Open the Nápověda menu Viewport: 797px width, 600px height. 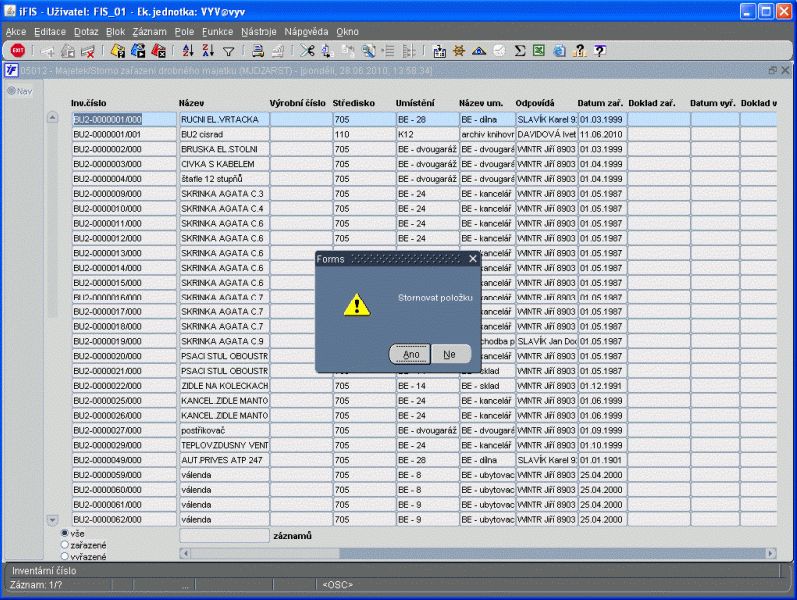coord(306,32)
